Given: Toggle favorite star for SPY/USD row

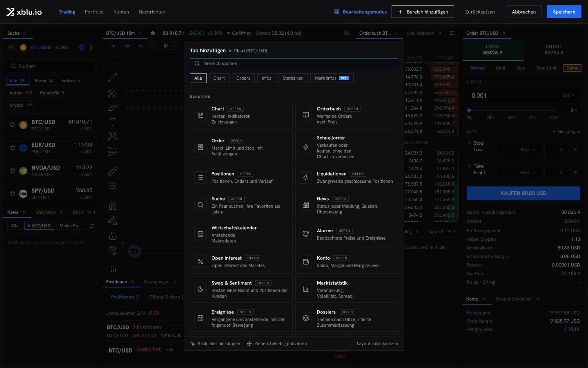Looking at the screenshot, I should click(13, 193).
